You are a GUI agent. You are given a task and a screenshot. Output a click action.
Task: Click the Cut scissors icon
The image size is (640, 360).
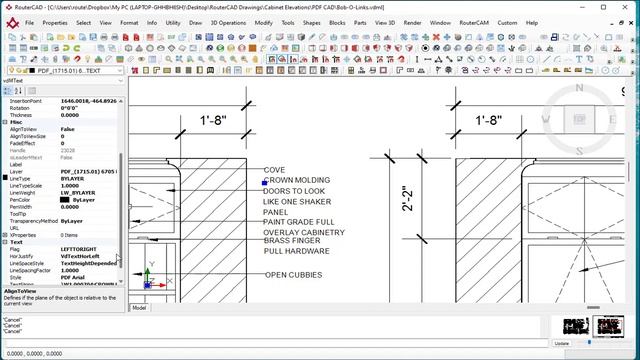(x=23, y=37)
